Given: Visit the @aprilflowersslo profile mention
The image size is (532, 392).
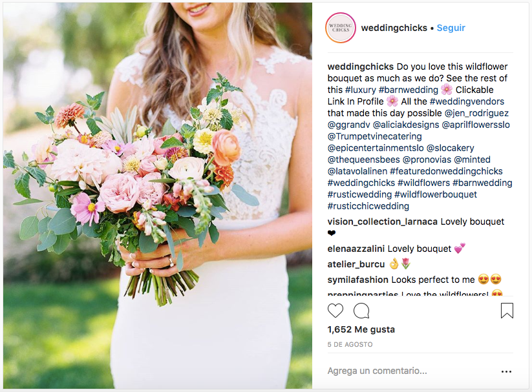Looking at the screenshot, I should click(475, 125).
